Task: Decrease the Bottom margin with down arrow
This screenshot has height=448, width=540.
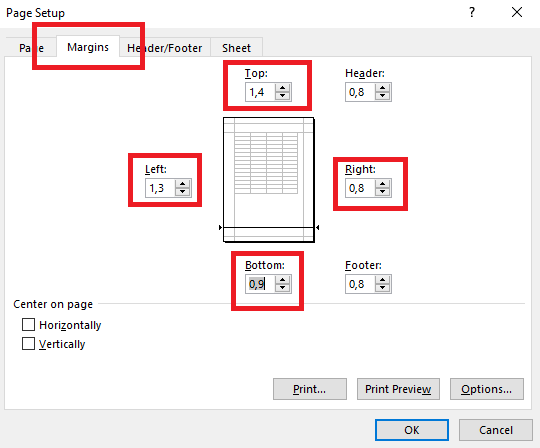Action: 283,289
